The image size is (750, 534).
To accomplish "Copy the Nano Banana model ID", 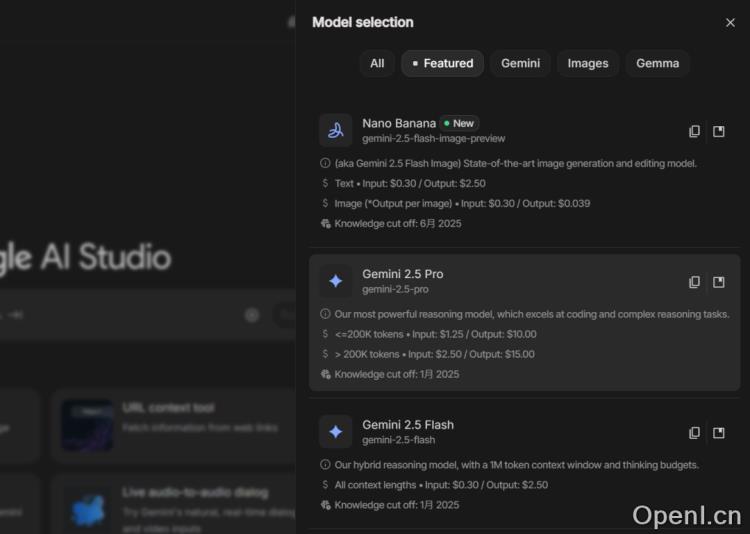I will coord(695,131).
